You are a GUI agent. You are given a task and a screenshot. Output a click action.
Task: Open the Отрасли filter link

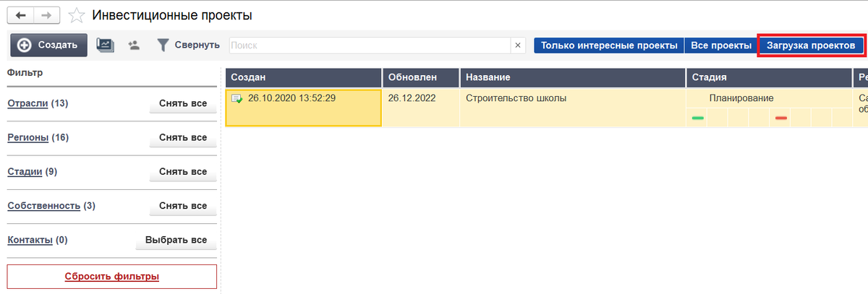[27, 103]
